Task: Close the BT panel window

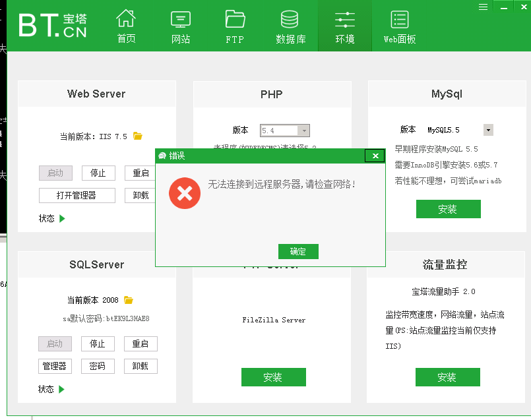Action: pos(523,7)
